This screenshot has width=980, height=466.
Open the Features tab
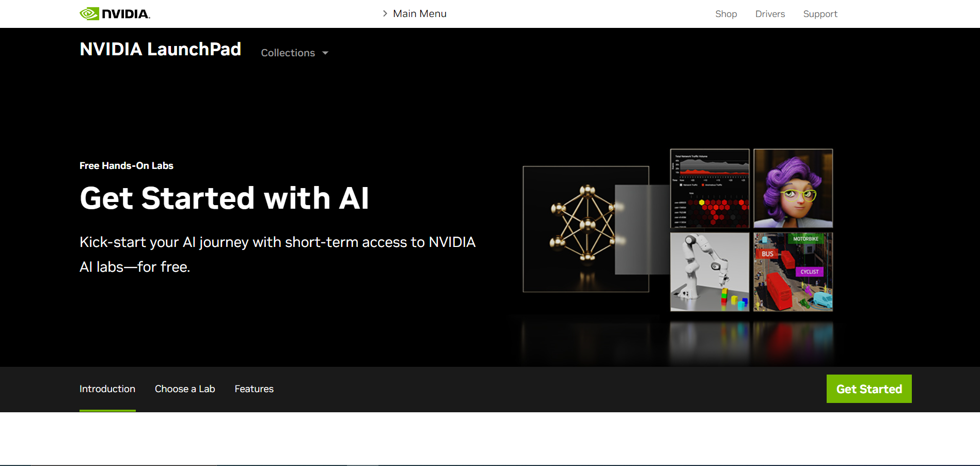tap(254, 389)
